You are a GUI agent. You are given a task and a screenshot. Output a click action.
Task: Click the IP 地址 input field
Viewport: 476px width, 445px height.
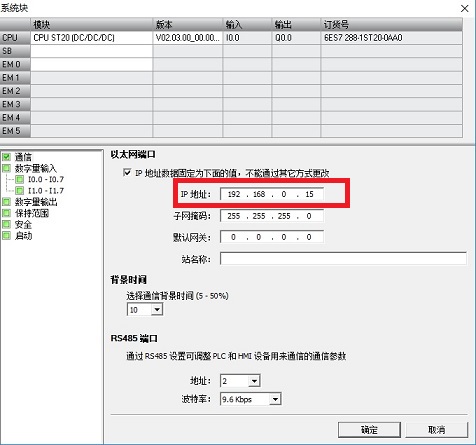(272, 194)
